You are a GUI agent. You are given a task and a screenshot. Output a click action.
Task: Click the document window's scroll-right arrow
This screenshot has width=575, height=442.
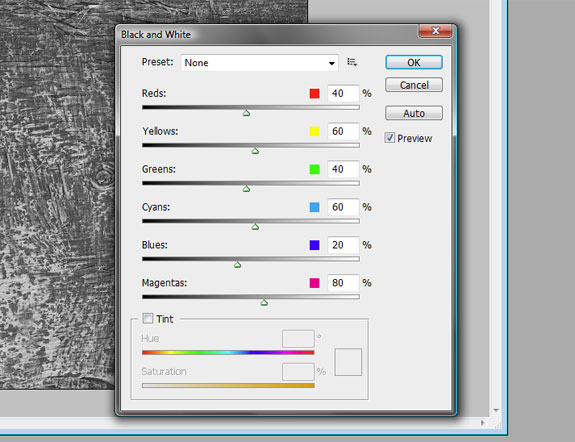(x=482, y=423)
